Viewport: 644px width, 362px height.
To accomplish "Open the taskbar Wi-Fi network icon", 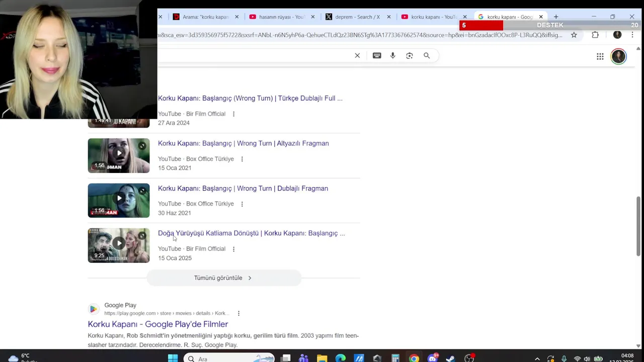I will pos(577,358).
